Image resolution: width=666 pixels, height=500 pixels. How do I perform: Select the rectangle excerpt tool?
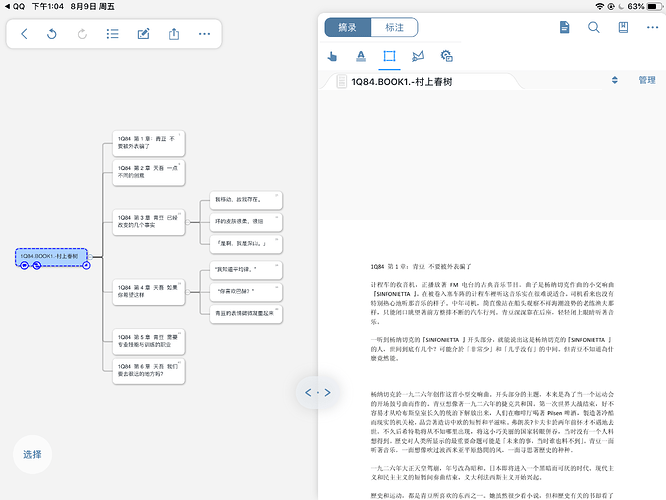coord(389,56)
